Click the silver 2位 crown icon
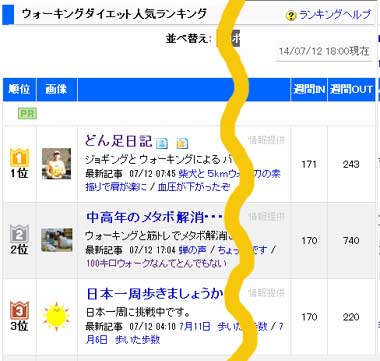The height and width of the screenshot is (361, 380). 19,234
